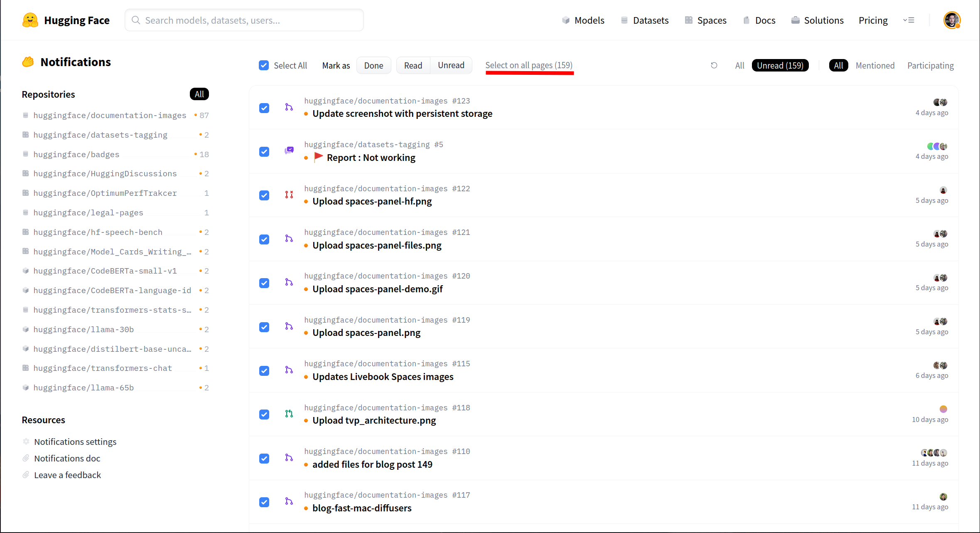Click the closed PR icon for #122
980x533 pixels.
(289, 195)
